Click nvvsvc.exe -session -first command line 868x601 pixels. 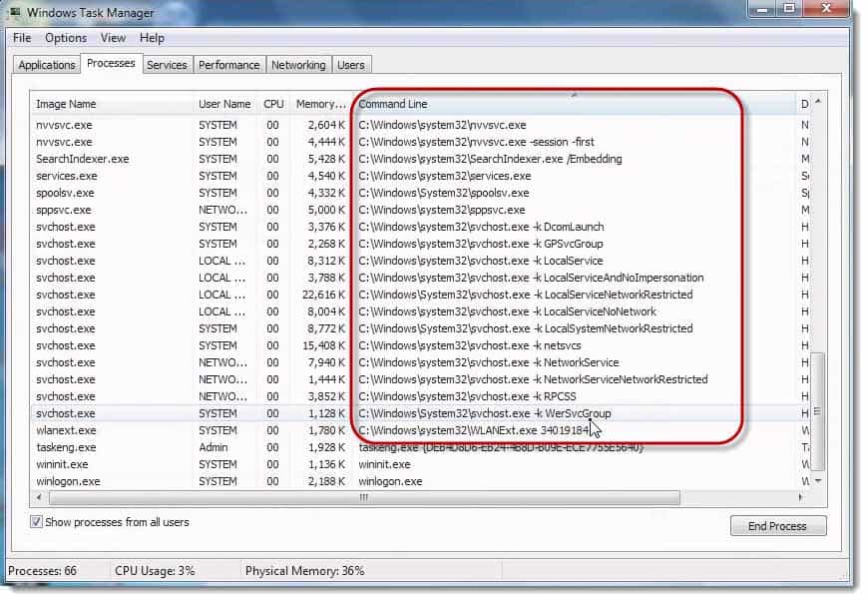pos(476,143)
